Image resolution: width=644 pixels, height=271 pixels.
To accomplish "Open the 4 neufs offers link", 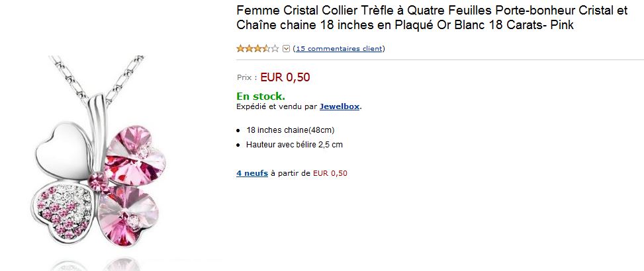I will pyautogui.click(x=252, y=173).
